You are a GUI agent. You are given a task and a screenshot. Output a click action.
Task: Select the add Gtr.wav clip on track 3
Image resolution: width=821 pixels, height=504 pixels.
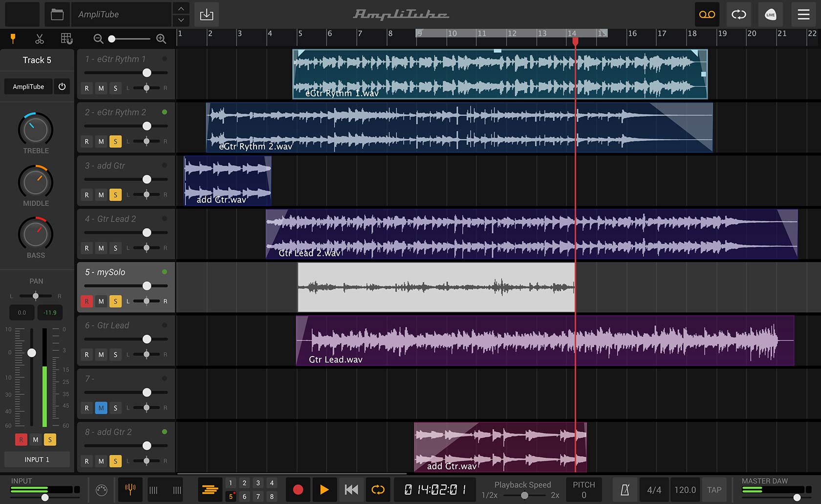227,181
